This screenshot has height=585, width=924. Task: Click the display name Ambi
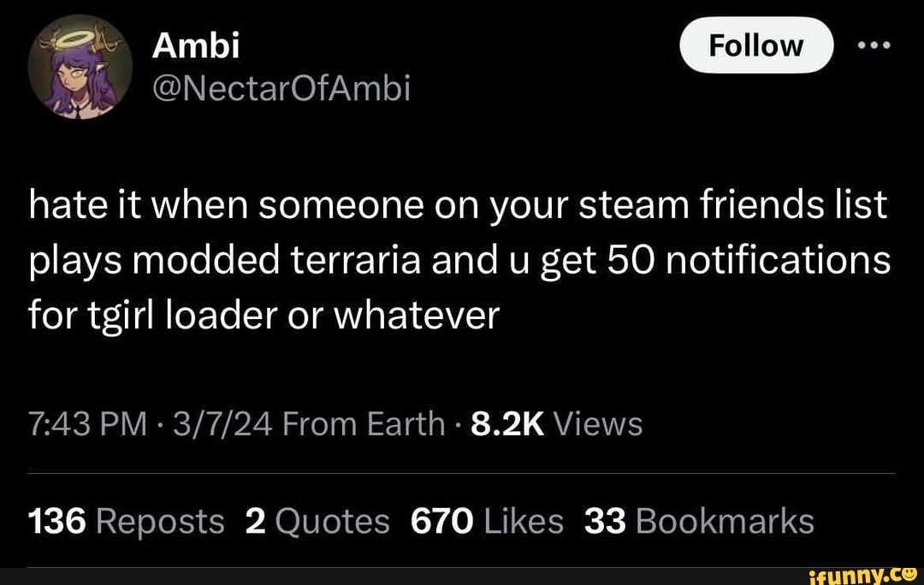coord(195,44)
